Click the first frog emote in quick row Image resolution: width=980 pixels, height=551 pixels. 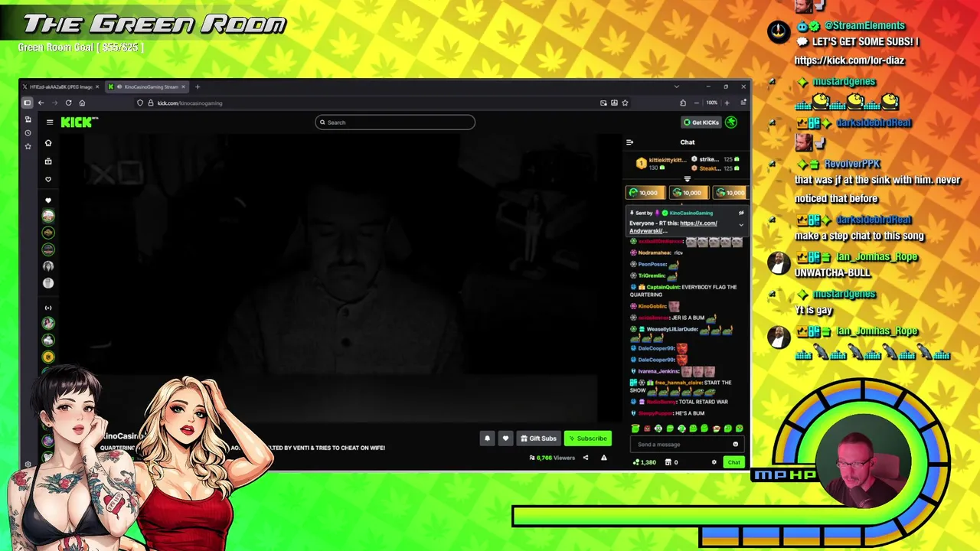pos(635,429)
